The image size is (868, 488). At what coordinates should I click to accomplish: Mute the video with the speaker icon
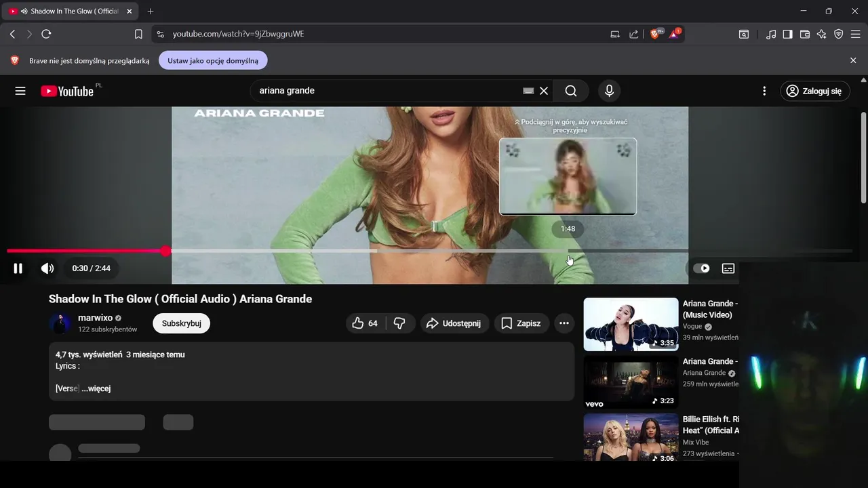(47, 268)
